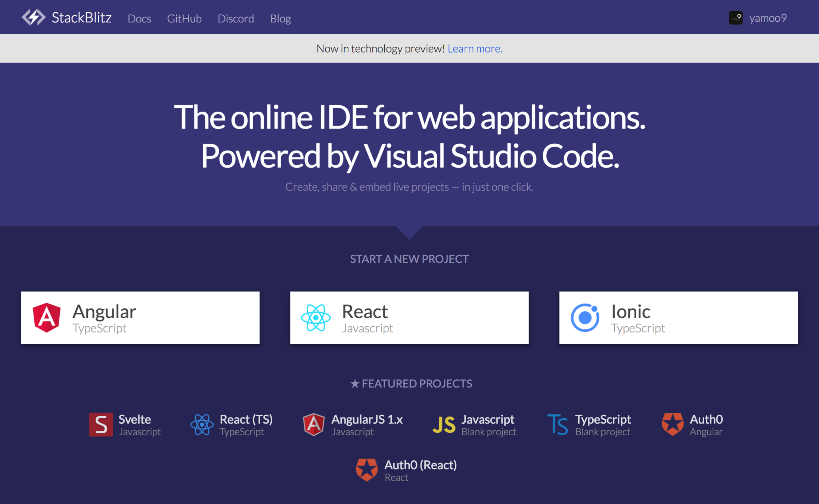This screenshot has width=819, height=504.
Task: Click the blue Ionic circle icon
Action: click(x=585, y=318)
